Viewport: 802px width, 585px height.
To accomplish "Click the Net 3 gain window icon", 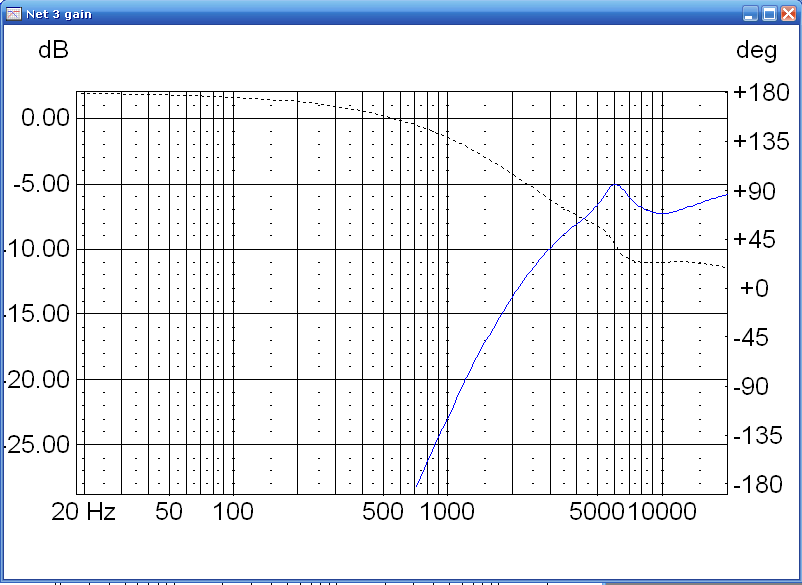I will pos(14,14).
